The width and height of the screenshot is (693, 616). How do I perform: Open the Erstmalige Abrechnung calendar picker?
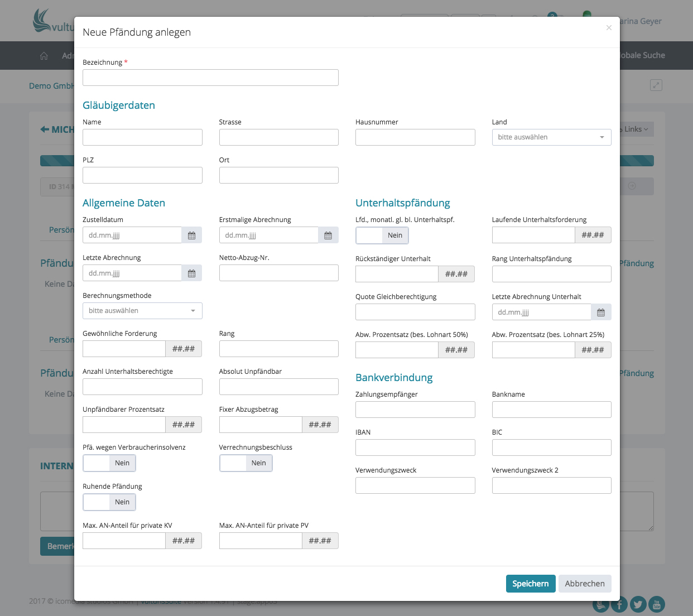pos(328,235)
